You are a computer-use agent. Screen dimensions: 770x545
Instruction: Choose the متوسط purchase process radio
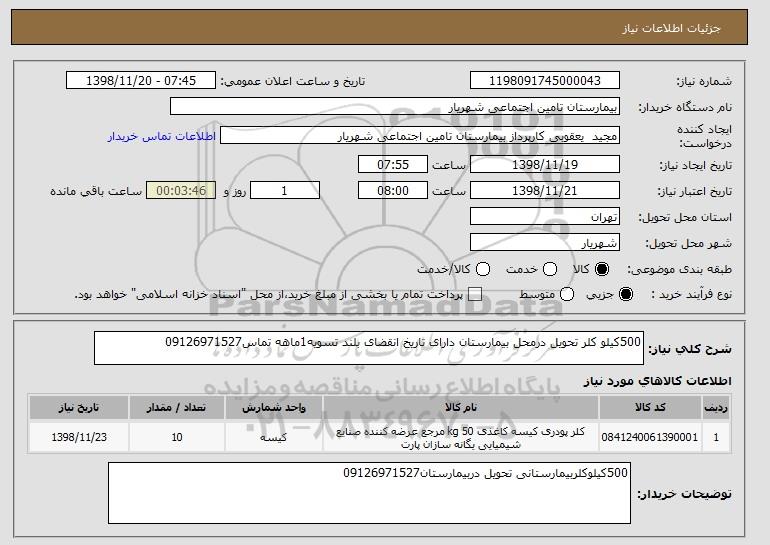pos(567,295)
